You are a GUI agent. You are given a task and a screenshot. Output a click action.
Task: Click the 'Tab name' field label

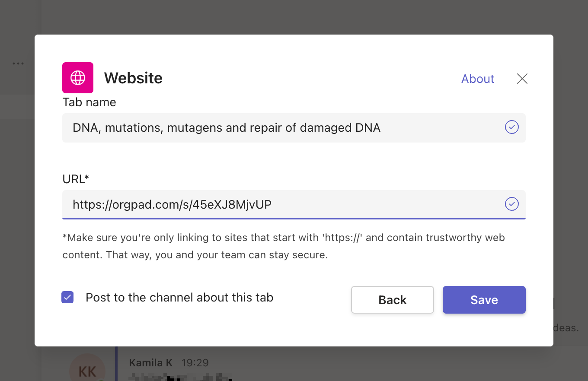[x=89, y=102]
